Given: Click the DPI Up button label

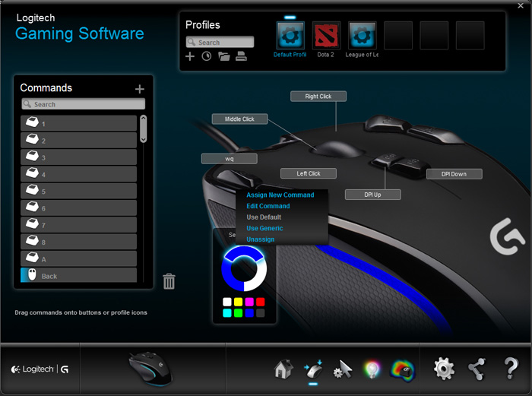Looking at the screenshot, I should [x=373, y=195].
